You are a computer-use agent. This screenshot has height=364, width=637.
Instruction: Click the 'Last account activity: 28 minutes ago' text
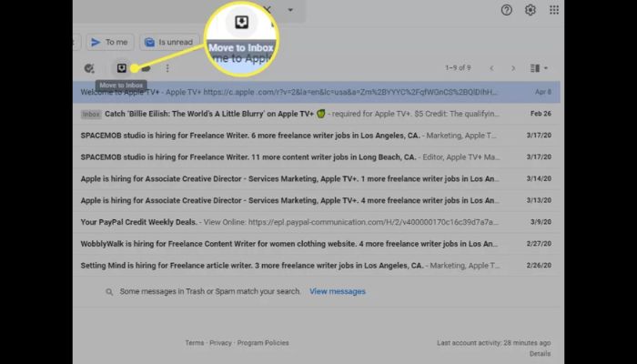click(x=493, y=343)
